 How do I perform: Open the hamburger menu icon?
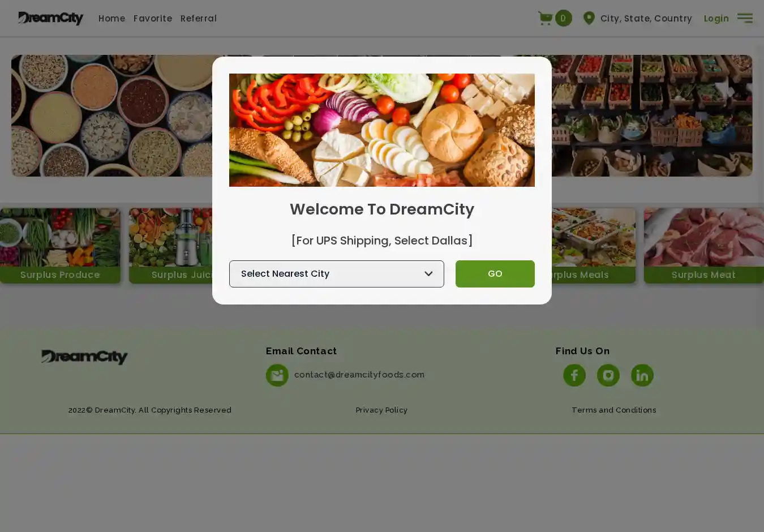745,18
